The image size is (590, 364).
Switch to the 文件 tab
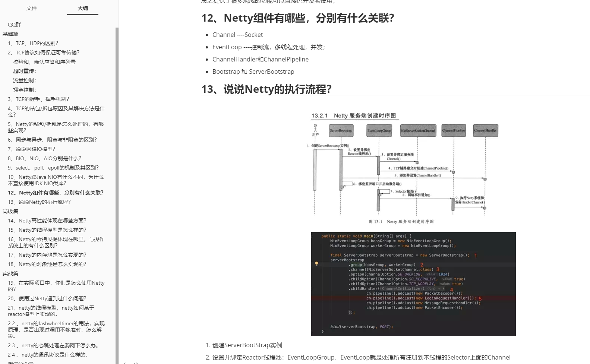(x=31, y=8)
